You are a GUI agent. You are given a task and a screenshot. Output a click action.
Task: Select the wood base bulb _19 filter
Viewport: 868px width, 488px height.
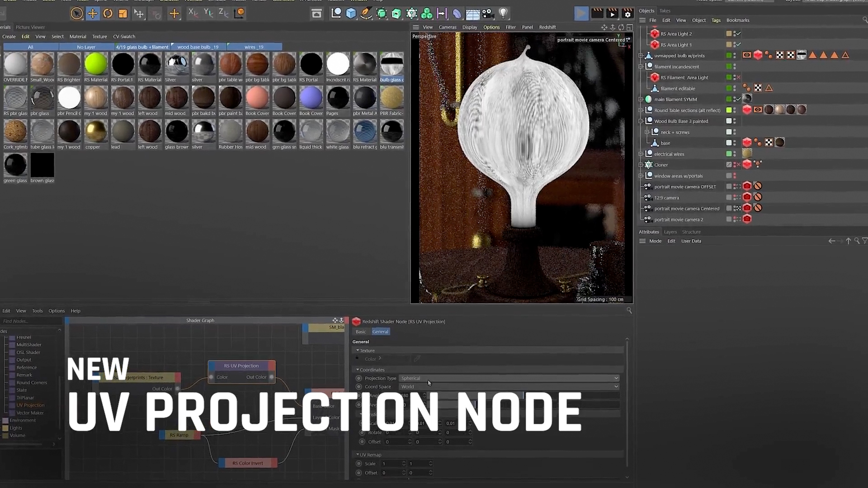point(198,47)
